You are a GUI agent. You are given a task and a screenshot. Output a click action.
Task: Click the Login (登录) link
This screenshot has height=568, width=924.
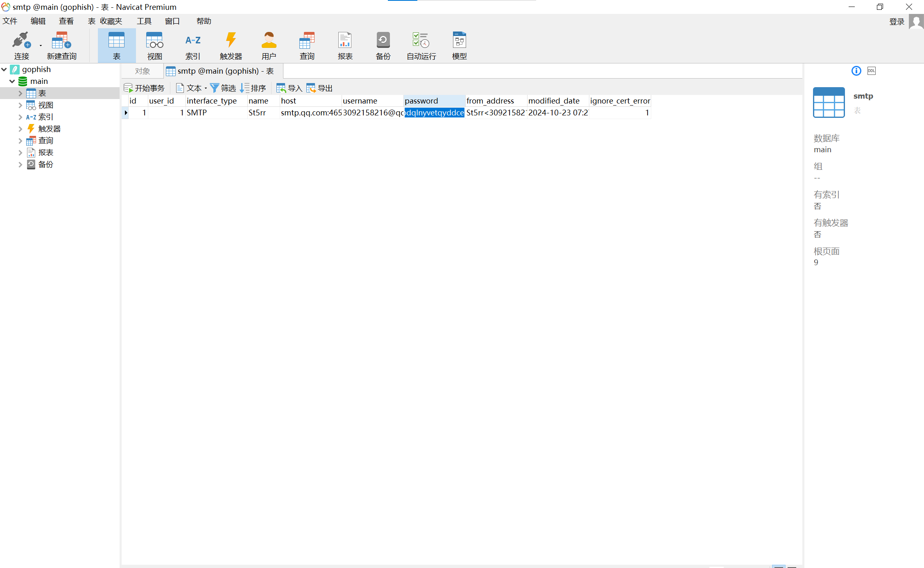click(x=897, y=22)
